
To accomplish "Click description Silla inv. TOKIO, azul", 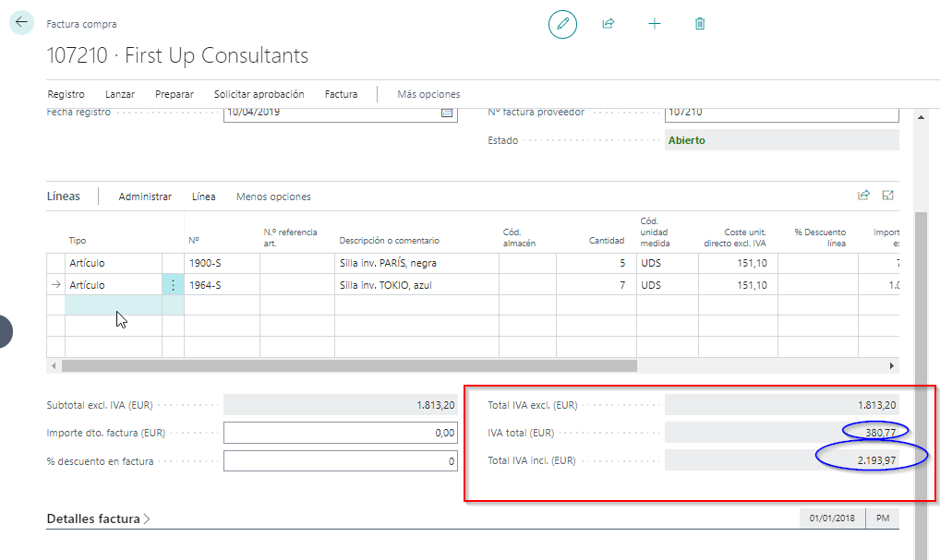I will pyautogui.click(x=385, y=285).
